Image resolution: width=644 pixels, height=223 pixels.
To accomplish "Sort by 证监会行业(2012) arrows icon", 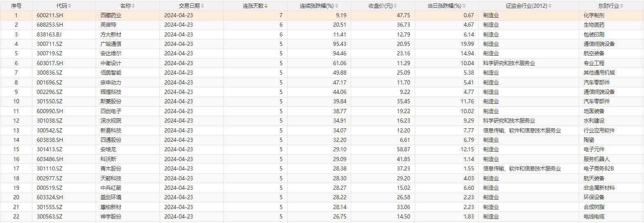I will click(x=550, y=6).
